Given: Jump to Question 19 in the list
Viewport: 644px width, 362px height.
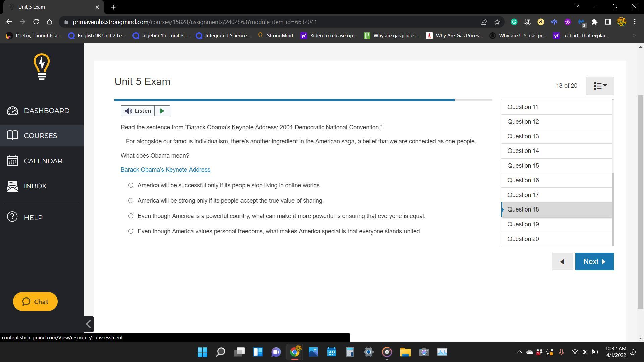Looking at the screenshot, I should pyautogui.click(x=523, y=224).
